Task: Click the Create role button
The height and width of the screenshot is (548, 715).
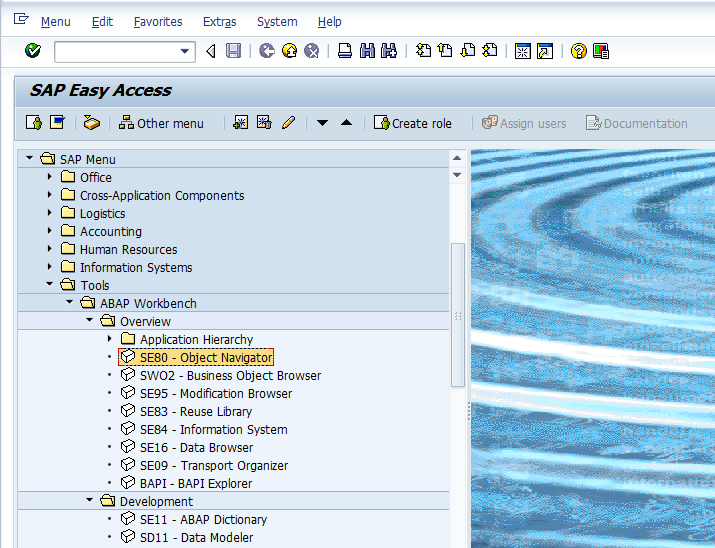Action: click(x=412, y=123)
